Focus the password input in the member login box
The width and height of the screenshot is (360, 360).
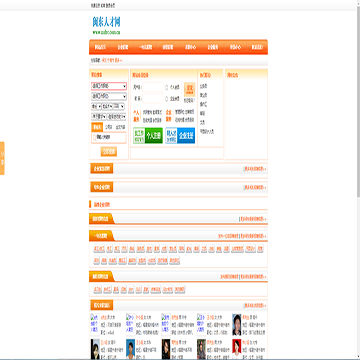153,99
